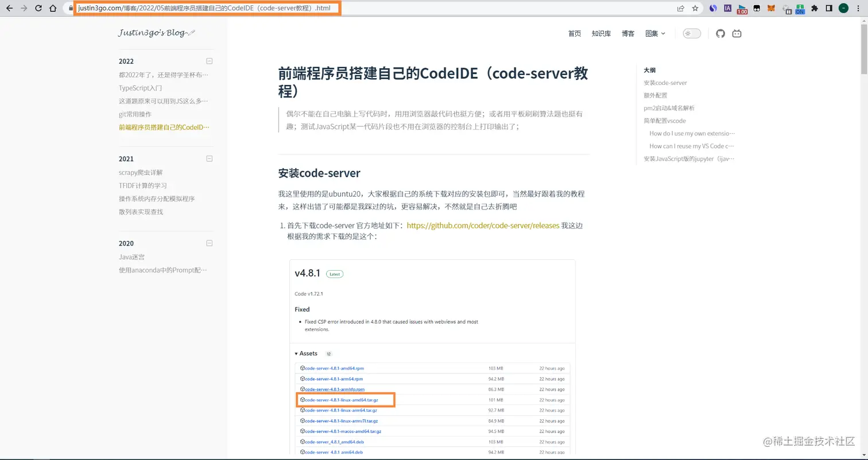The width and height of the screenshot is (868, 460).
Task: Open the browser home page
Action: point(53,8)
